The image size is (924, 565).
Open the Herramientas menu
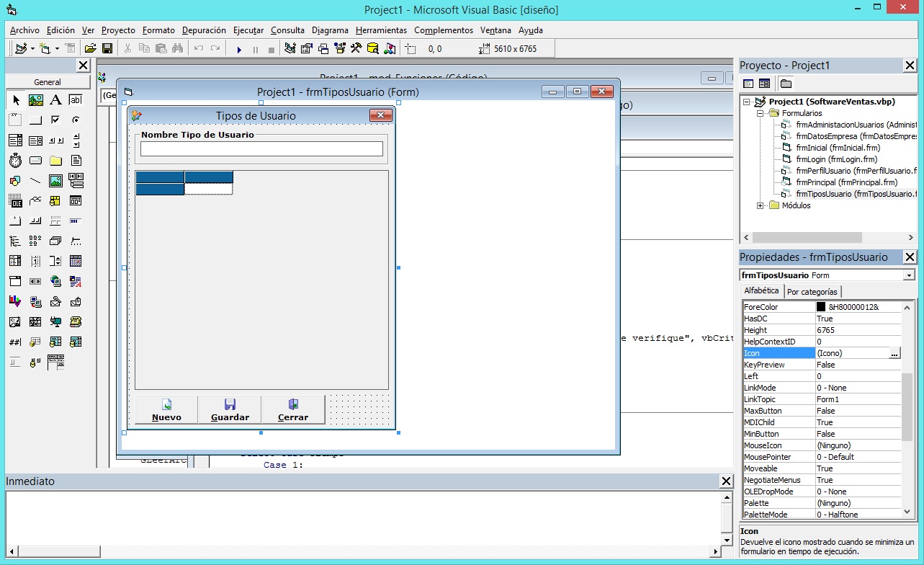click(x=381, y=30)
